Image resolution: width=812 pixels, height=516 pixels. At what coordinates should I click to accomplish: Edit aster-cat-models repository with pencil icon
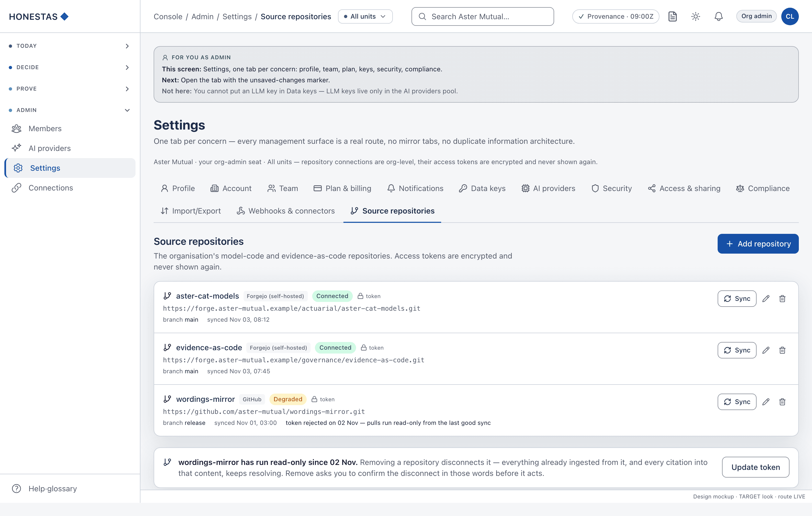pyautogui.click(x=766, y=299)
